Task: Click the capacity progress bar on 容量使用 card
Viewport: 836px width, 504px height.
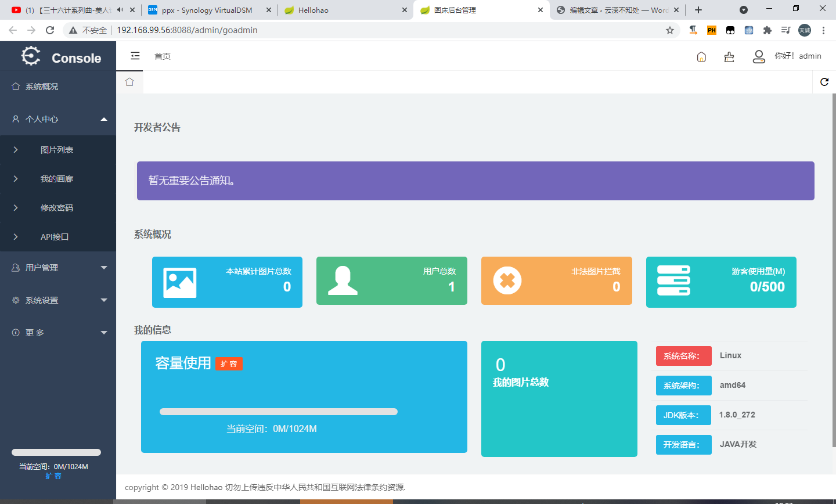Action: point(278,411)
